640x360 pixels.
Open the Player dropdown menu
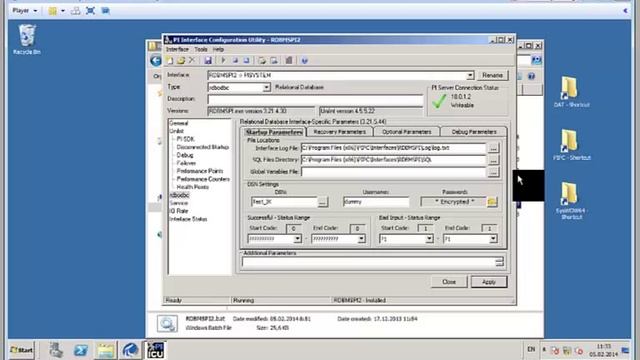click(24, 11)
